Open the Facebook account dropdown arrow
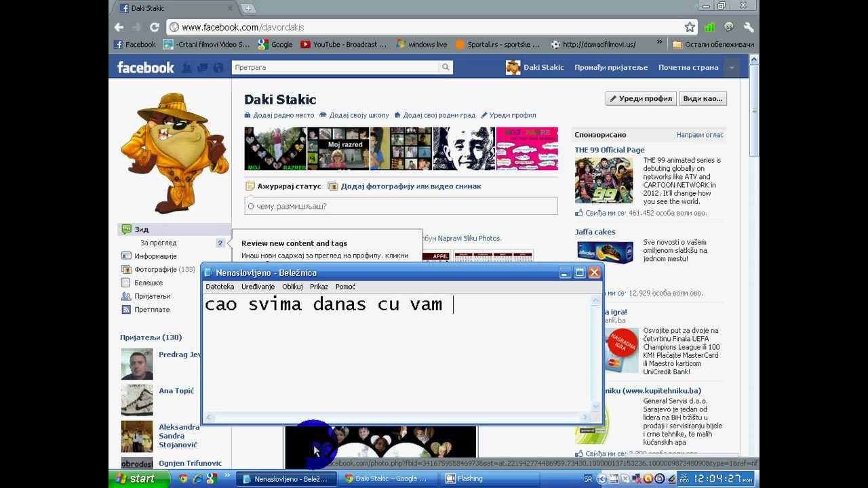Viewport: 868px width, 488px height. [732, 67]
